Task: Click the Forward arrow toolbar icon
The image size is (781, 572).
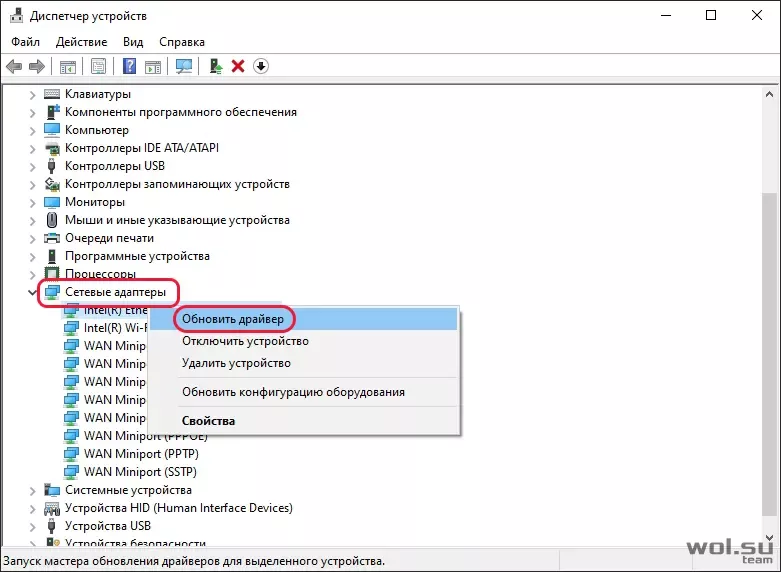Action: [37, 66]
